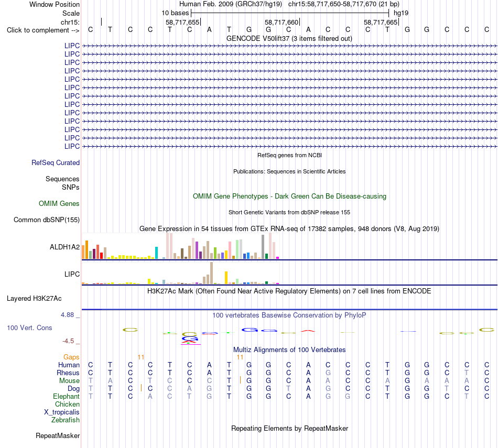
Task: Select the Elephant alignment row label
Action: [67, 396]
